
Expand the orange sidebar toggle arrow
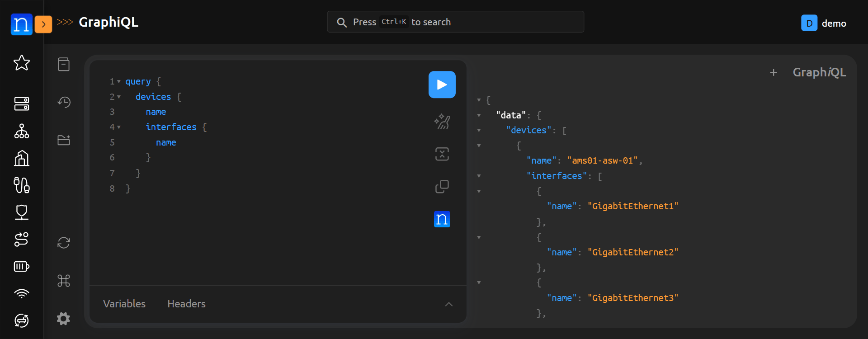(x=43, y=24)
